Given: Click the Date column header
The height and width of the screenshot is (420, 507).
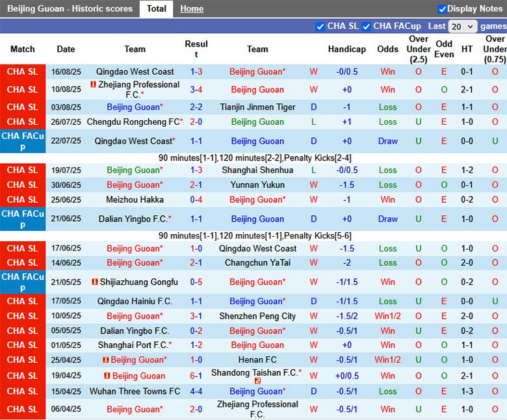Looking at the screenshot, I should [66, 49].
